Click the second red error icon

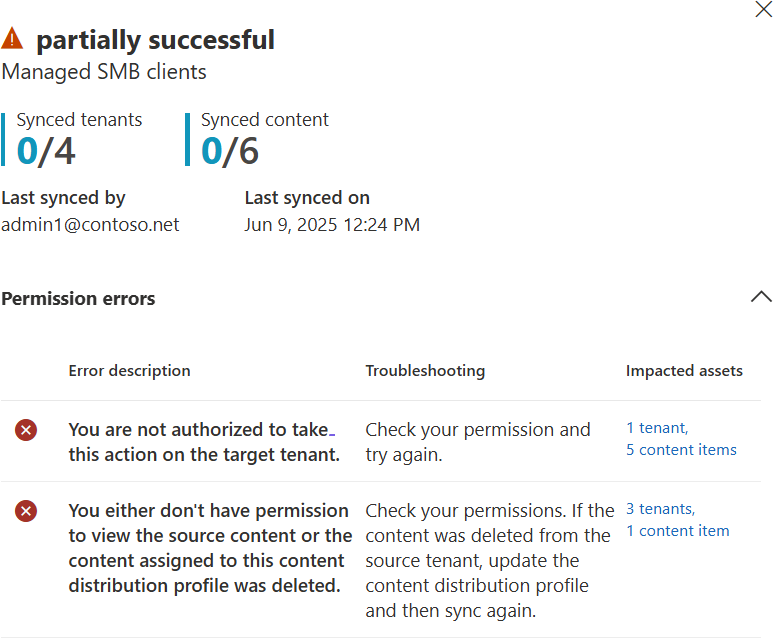(x=26, y=511)
